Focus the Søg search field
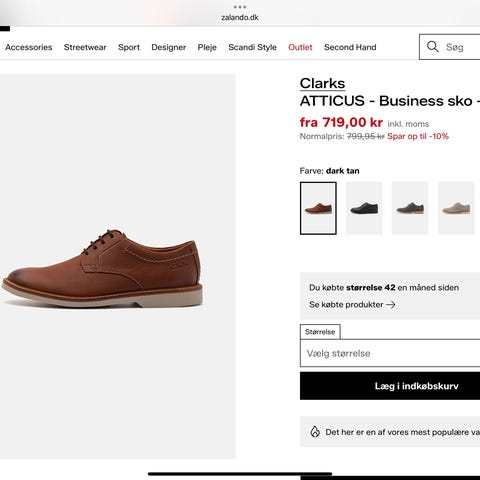This screenshot has width=480, height=480. click(462, 47)
